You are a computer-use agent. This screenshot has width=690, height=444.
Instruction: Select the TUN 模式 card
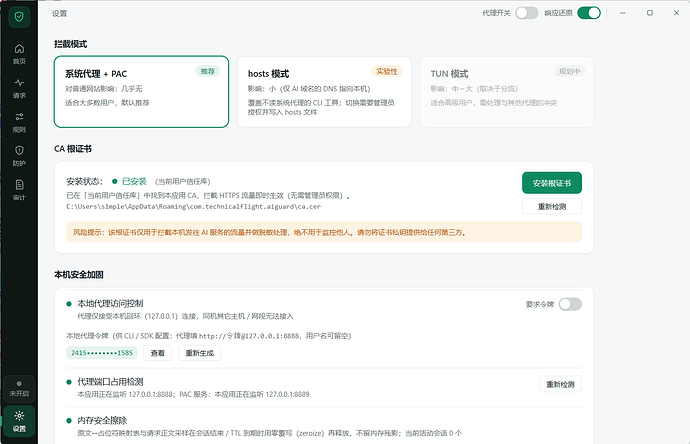507,92
